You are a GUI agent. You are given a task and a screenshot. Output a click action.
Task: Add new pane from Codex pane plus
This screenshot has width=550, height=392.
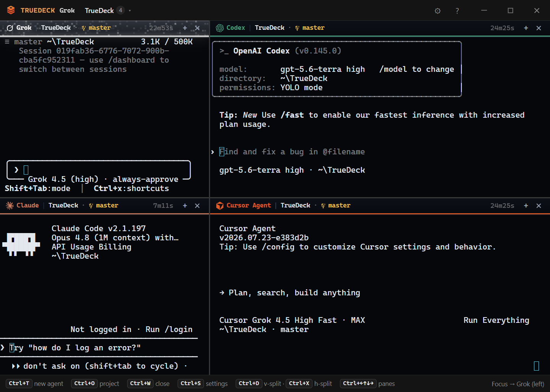[x=526, y=28]
